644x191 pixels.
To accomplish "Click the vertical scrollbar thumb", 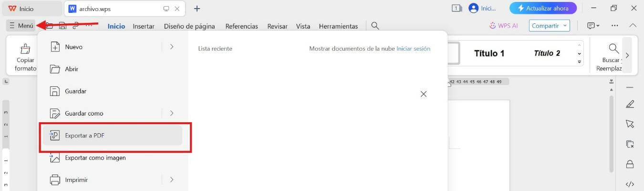I will click(x=612, y=134).
